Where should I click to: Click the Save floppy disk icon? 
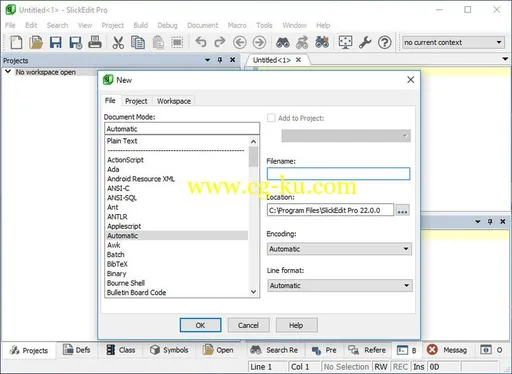coord(55,42)
